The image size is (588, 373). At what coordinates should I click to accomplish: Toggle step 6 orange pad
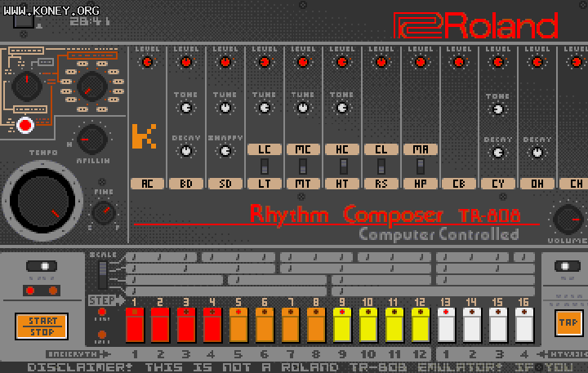point(265,325)
